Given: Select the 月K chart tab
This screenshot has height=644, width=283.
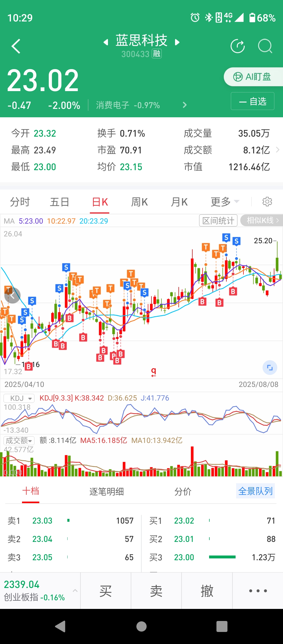Looking at the screenshot, I should [x=179, y=202].
